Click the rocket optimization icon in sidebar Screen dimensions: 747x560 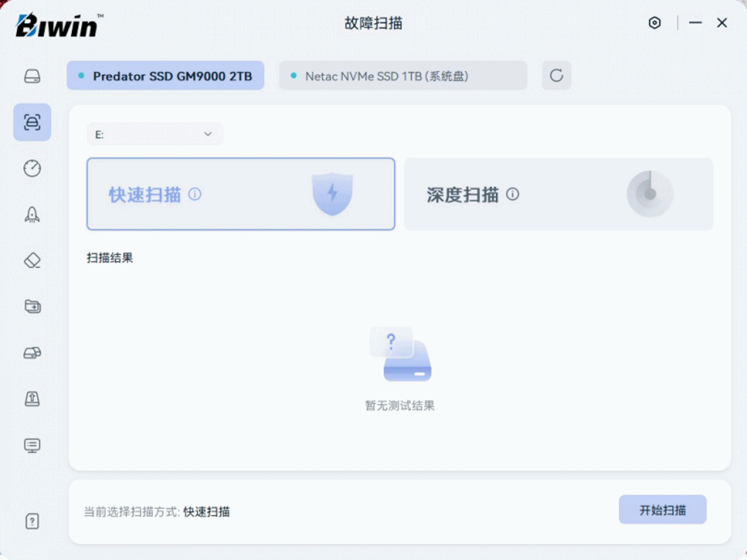32,214
